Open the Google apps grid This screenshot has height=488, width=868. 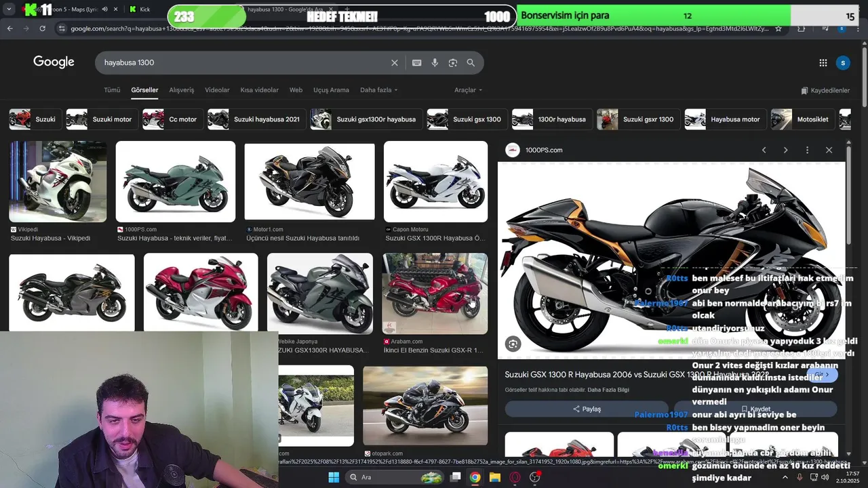pos(823,62)
